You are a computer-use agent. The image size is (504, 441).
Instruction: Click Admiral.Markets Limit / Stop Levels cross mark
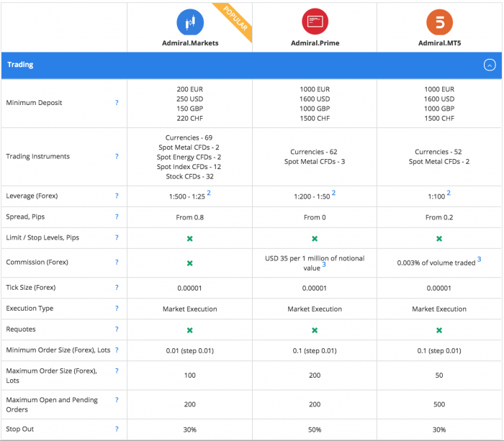[x=189, y=238]
